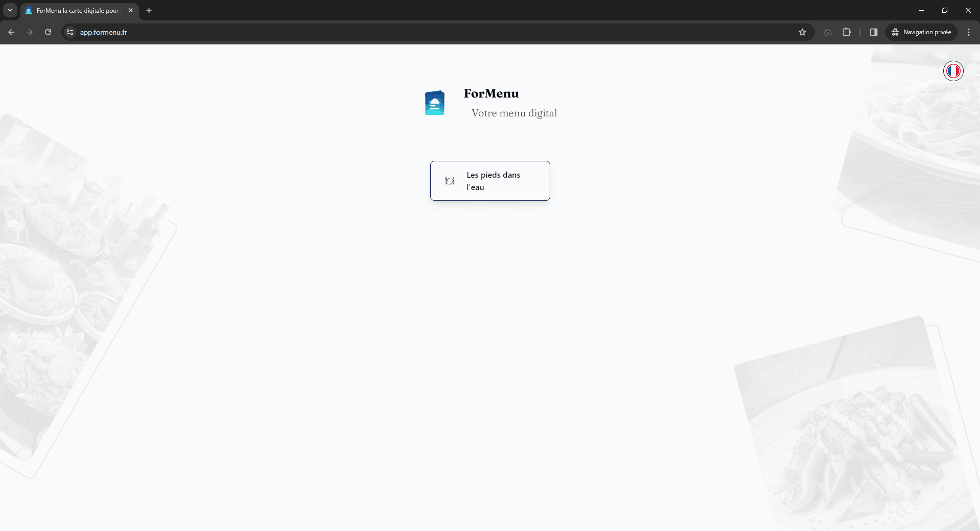
Task: Focus the address bar showing app.formenu.fr
Action: click(x=408, y=32)
